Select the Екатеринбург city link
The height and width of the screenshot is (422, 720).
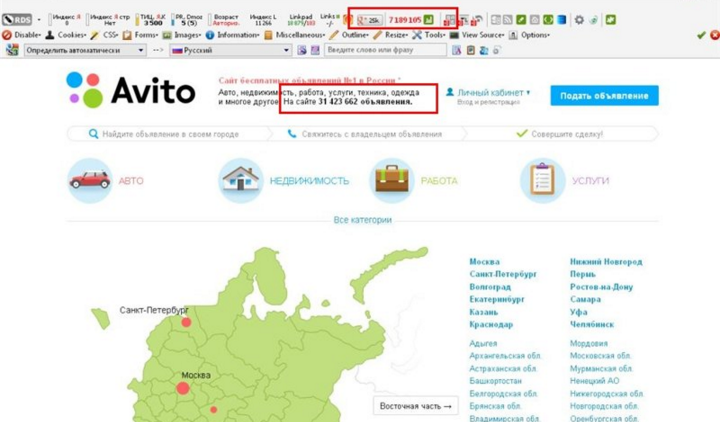[497, 299]
